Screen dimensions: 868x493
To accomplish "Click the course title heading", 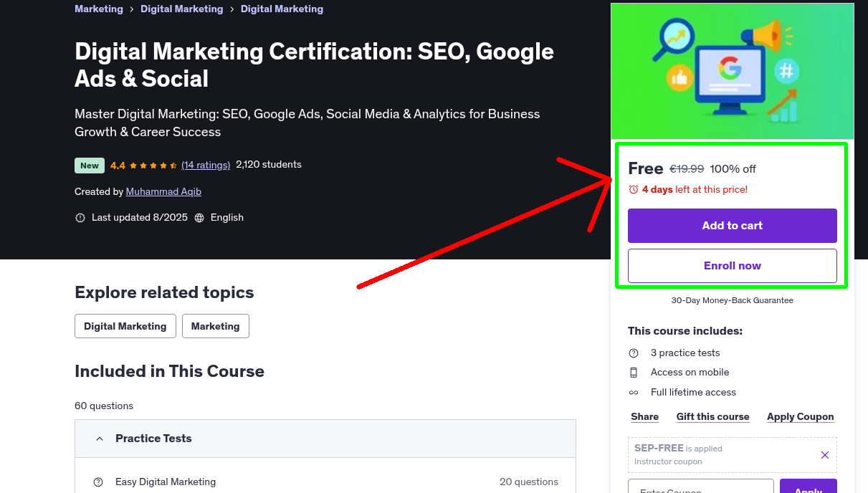I will click(314, 65).
